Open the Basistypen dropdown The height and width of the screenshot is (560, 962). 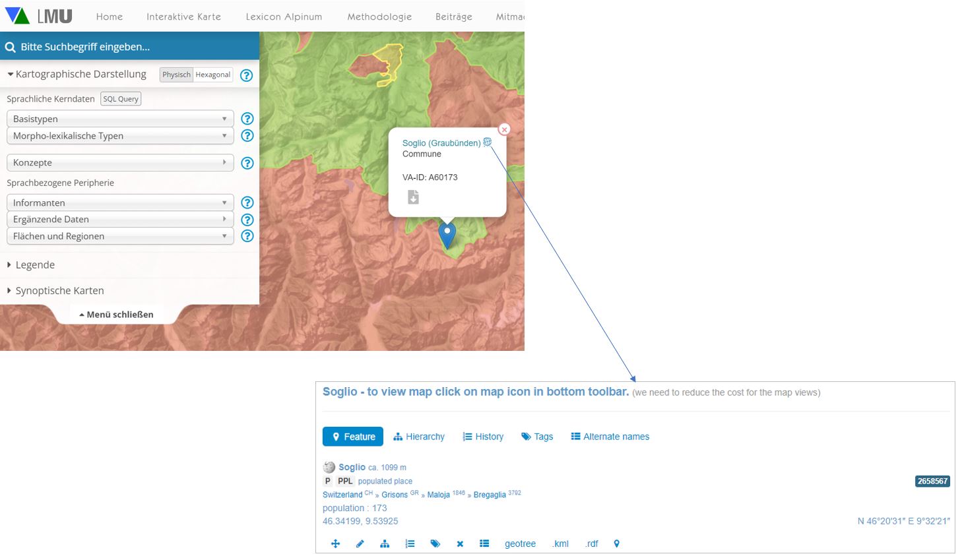pos(120,119)
